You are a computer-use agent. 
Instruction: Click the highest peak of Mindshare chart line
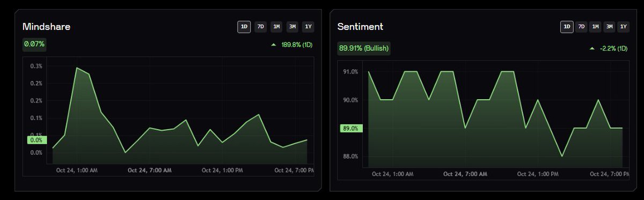pyautogui.click(x=77, y=68)
